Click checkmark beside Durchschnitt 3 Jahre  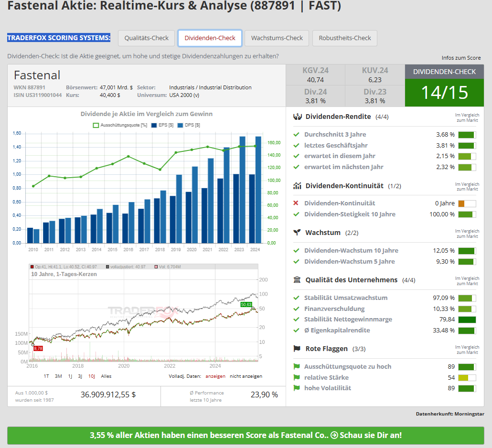pyautogui.click(x=296, y=135)
